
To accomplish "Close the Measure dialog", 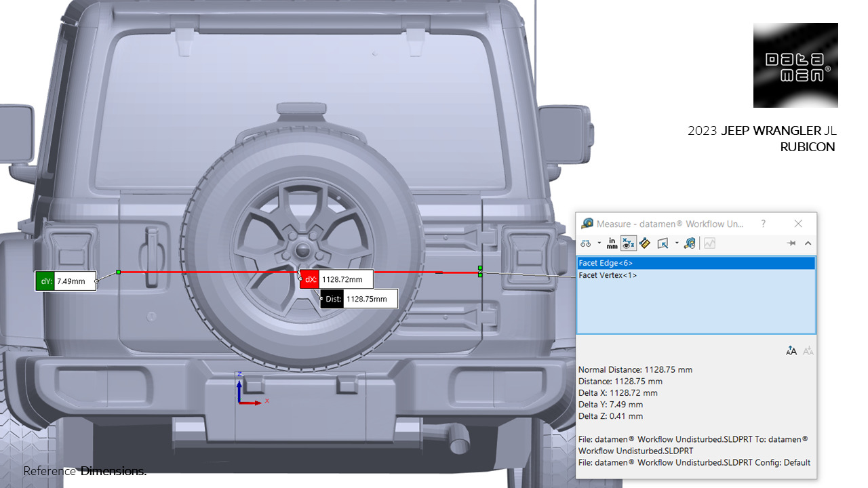I will click(x=798, y=224).
